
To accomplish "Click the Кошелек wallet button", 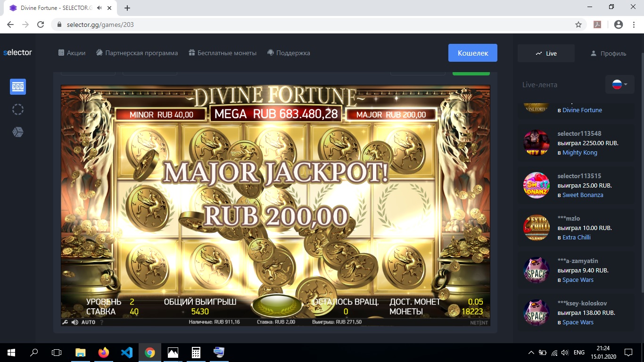I will pos(473,53).
